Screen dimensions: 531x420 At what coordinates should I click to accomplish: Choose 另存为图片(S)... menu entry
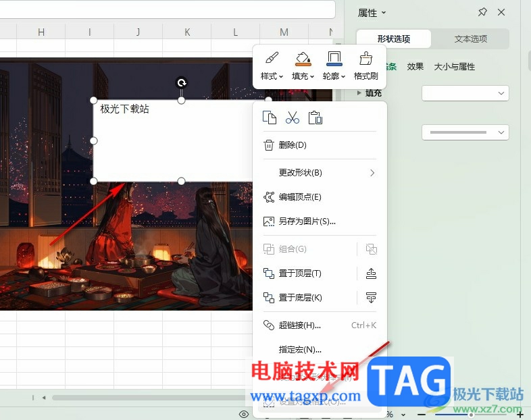[x=320, y=221]
